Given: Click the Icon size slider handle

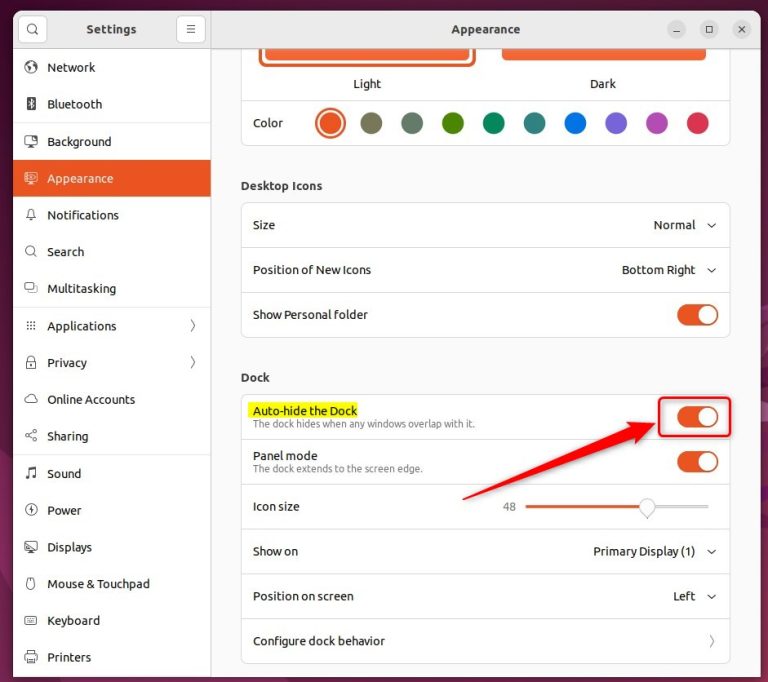Looking at the screenshot, I should click(647, 507).
